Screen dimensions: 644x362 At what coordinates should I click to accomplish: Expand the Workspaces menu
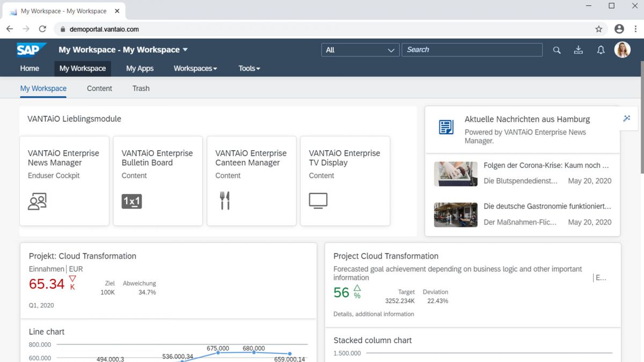tap(195, 68)
